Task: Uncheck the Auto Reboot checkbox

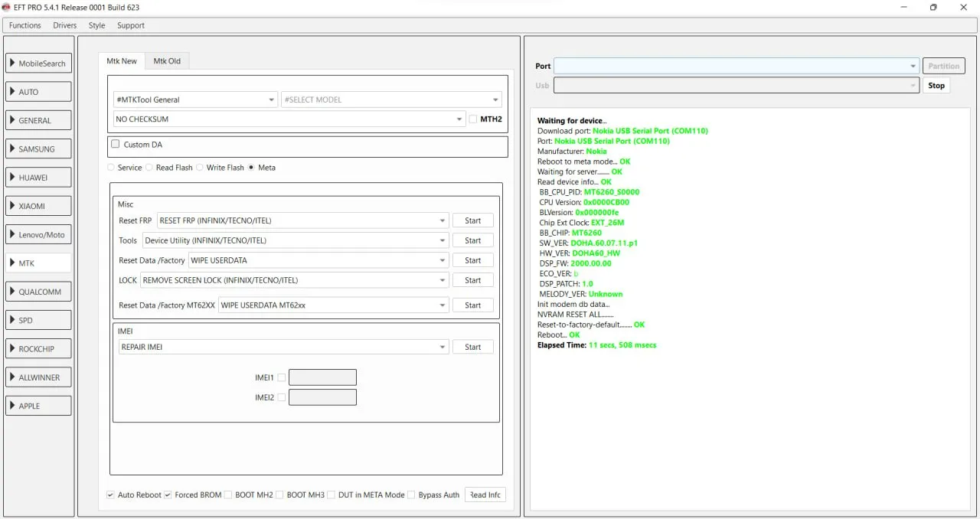Action: (111, 495)
